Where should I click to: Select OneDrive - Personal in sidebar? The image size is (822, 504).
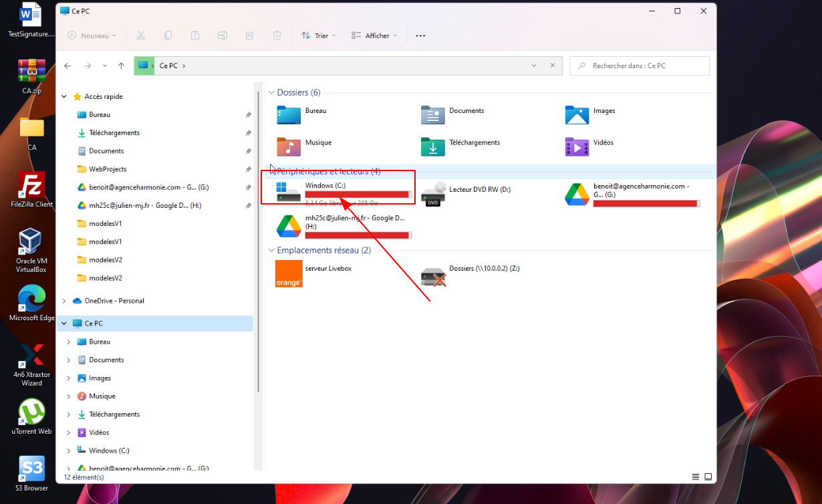(x=114, y=301)
